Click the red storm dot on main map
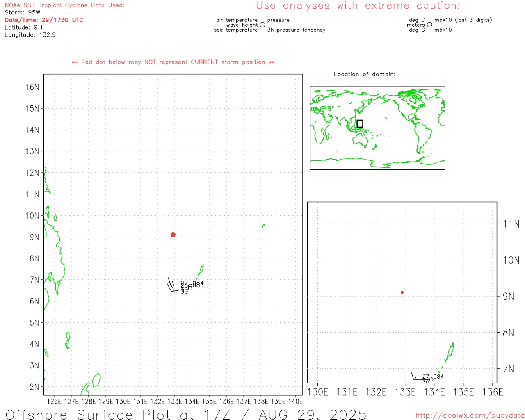The height and width of the screenshot is (420, 525). click(173, 235)
